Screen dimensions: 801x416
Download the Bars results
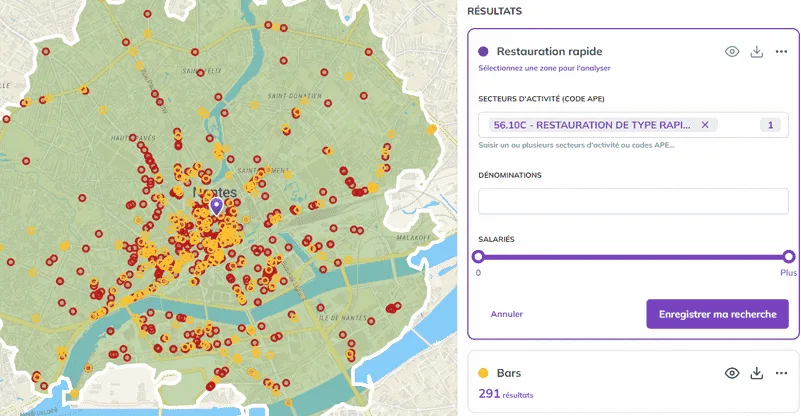click(757, 373)
